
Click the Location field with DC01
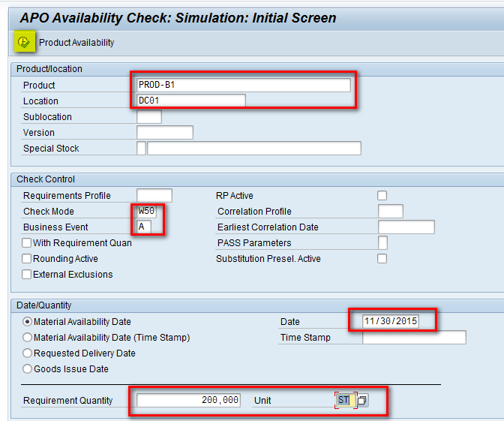pos(191,101)
